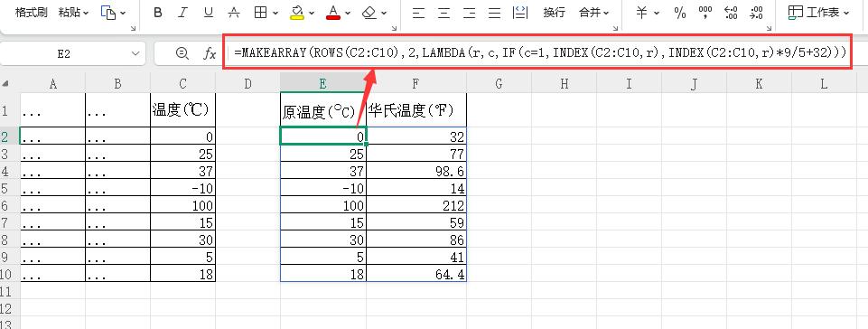Screen dimensions: 868x329
Task: Click the 工作表 worksheet icon
Action: click(796, 13)
